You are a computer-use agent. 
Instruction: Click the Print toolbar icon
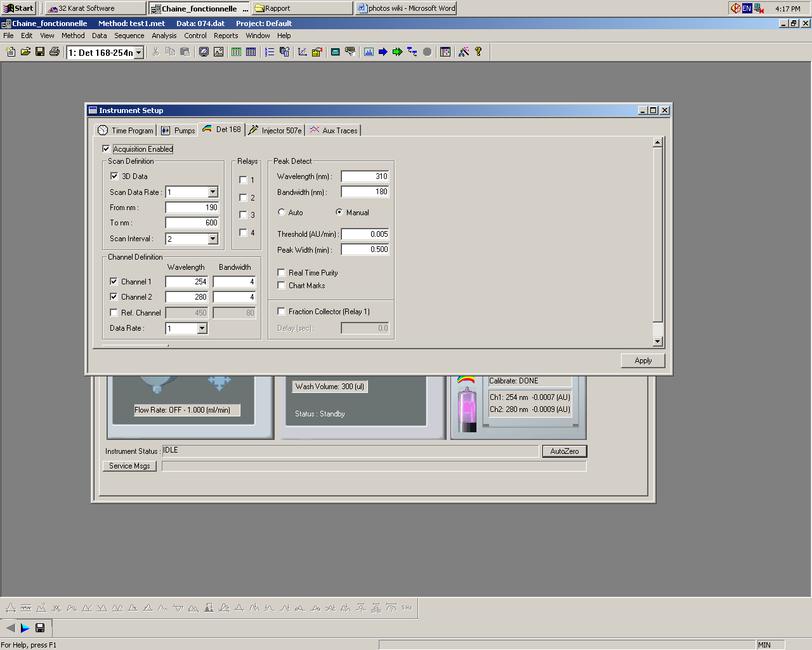coord(55,52)
